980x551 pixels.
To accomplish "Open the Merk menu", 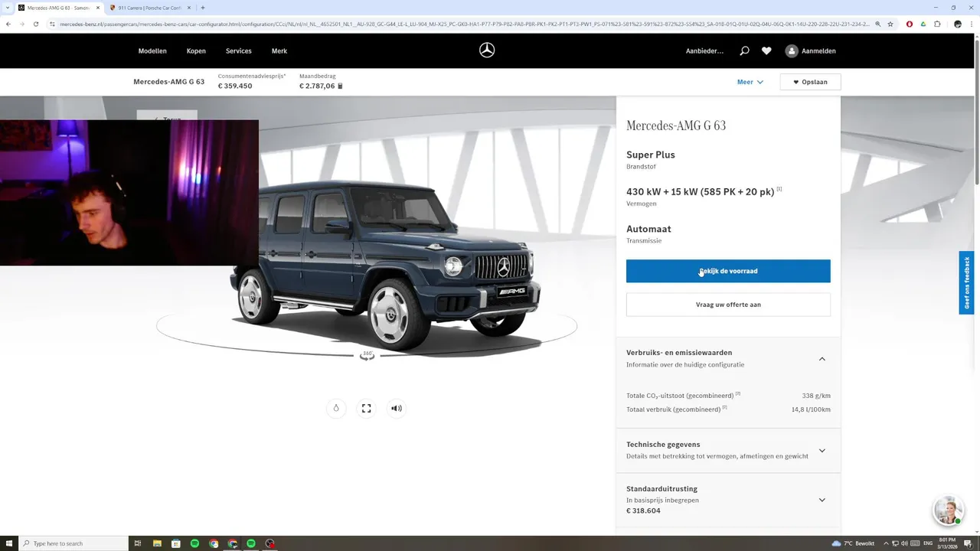I will [x=279, y=51].
